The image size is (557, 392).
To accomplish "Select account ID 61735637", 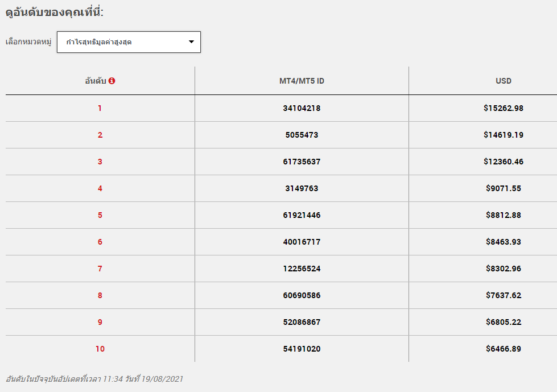I will click(302, 162).
